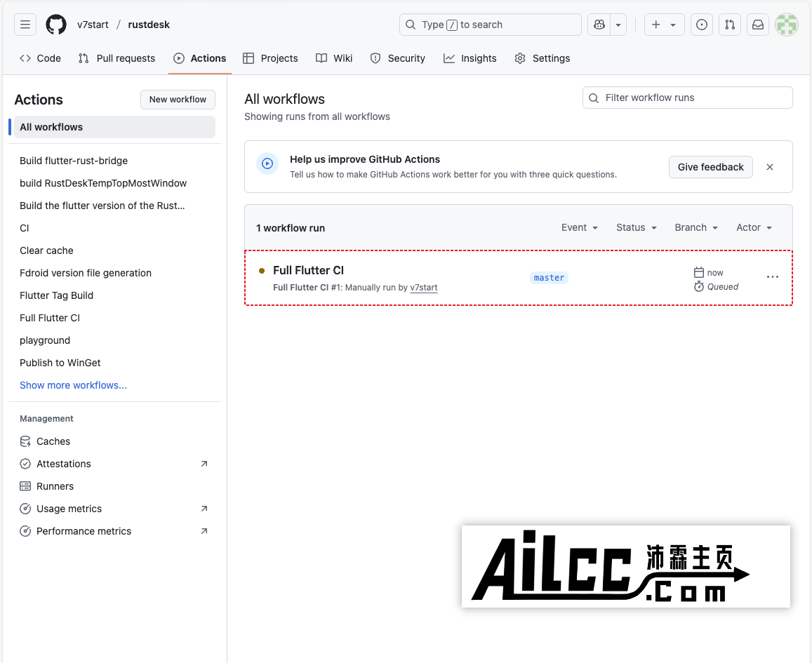
Task: Open pull requests icon in header
Action: 730,25
